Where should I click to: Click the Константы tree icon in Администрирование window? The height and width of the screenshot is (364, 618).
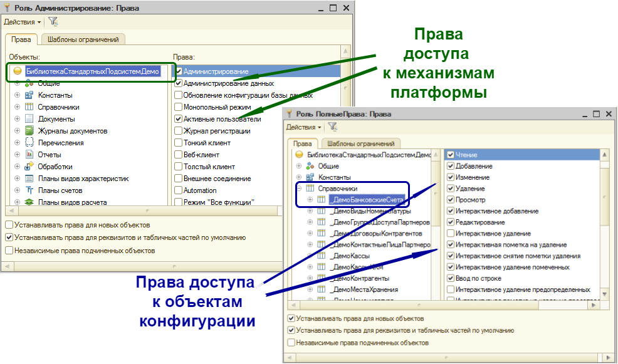point(29,95)
